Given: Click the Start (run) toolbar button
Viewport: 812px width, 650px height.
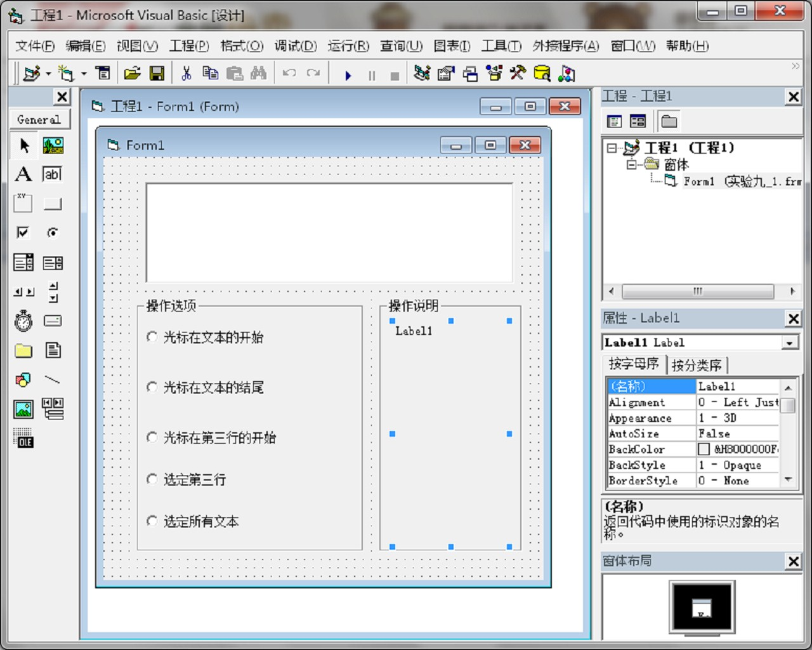Looking at the screenshot, I should pyautogui.click(x=348, y=75).
